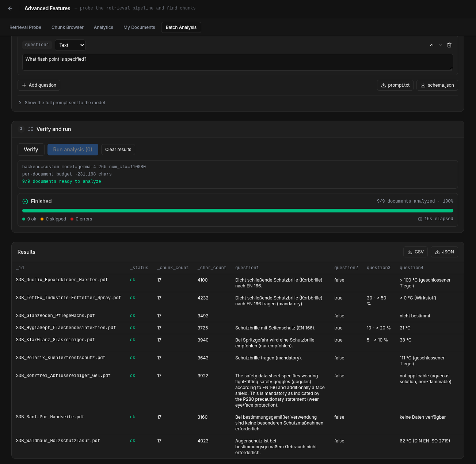The height and width of the screenshot is (464, 476).
Task: Export results as CSV
Action: (415, 252)
